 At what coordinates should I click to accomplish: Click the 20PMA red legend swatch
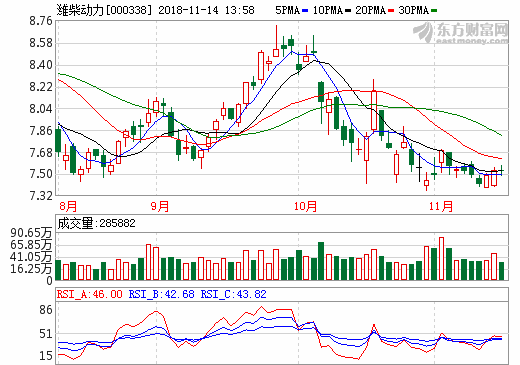coord(391,11)
